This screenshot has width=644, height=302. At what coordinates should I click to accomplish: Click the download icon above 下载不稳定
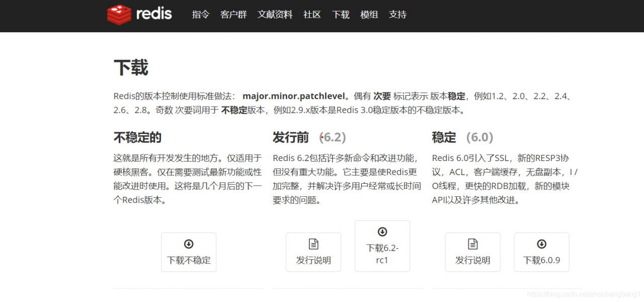(189, 244)
